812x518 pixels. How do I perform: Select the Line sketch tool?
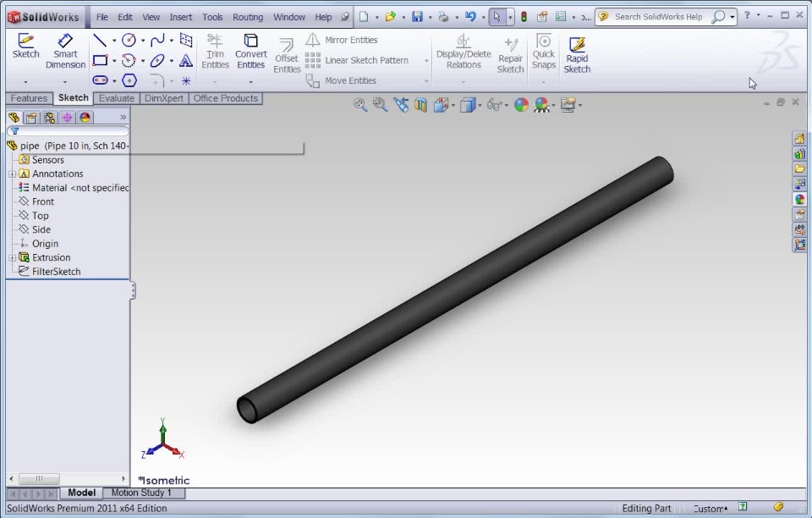pos(100,40)
